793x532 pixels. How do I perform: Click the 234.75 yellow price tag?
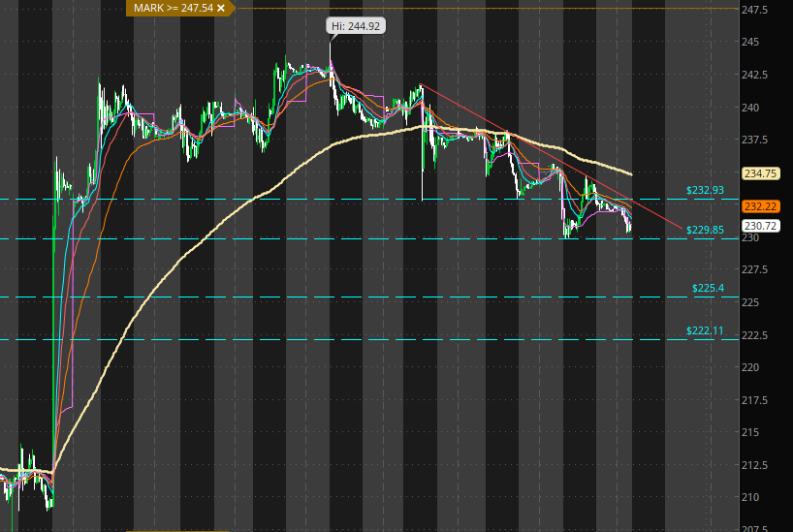click(x=760, y=173)
